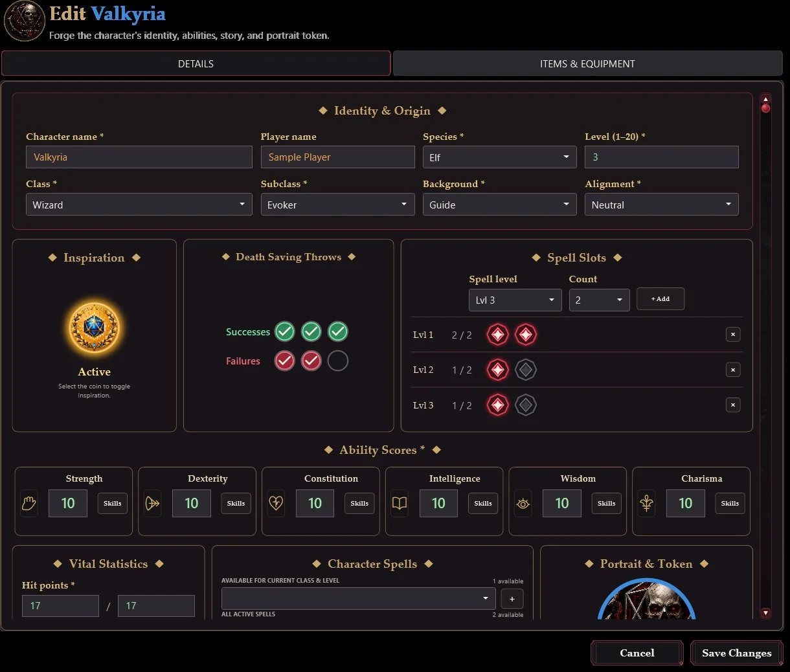Image resolution: width=790 pixels, height=672 pixels.
Task: Toggle second Lvl 2 spell slot gem
Action: tap(526, 370)
